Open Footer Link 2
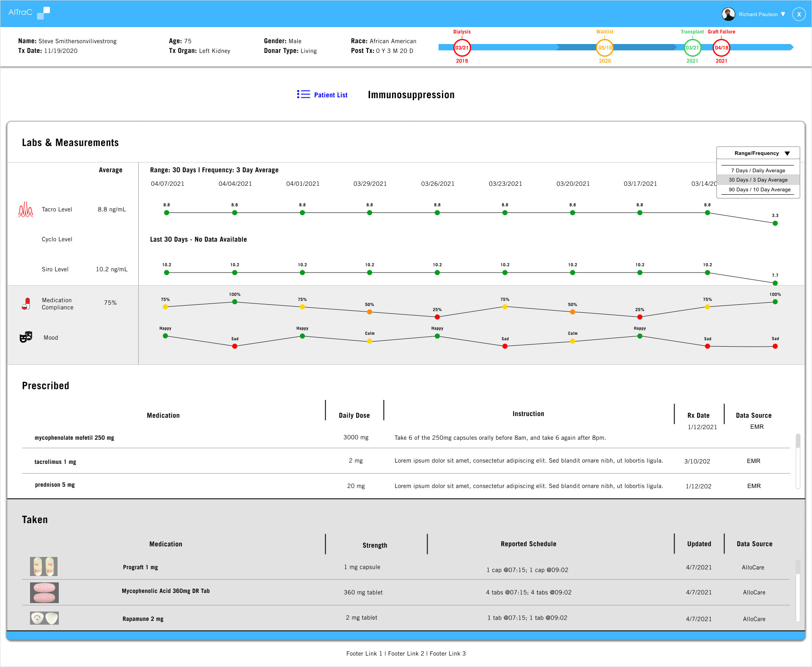 click(406, 653)
